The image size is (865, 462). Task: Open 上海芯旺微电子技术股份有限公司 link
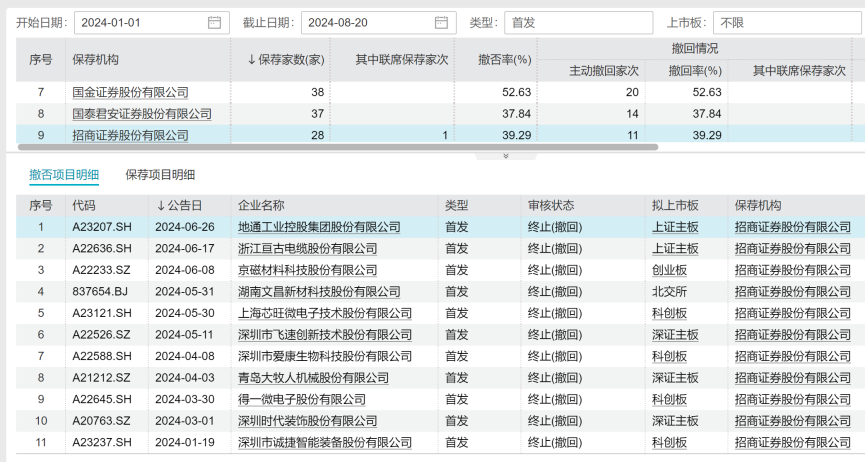click(325, 313)
